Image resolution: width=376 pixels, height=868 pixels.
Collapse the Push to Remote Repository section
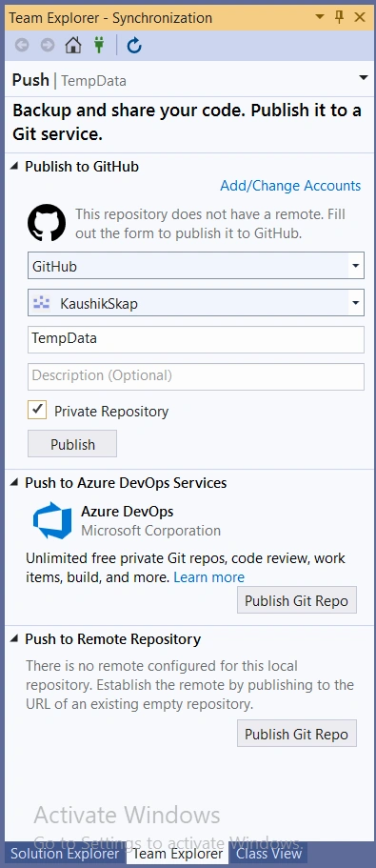pos(14,638)
